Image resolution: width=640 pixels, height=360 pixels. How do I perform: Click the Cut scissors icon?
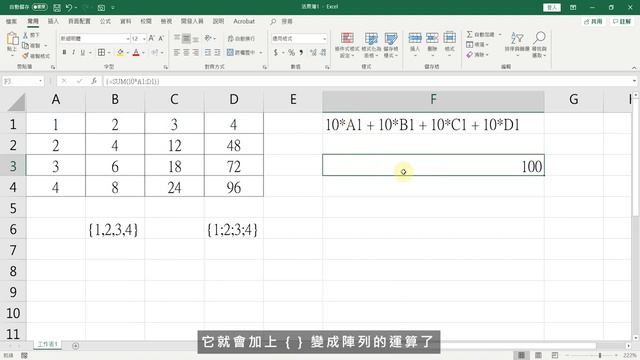point(25,36)
